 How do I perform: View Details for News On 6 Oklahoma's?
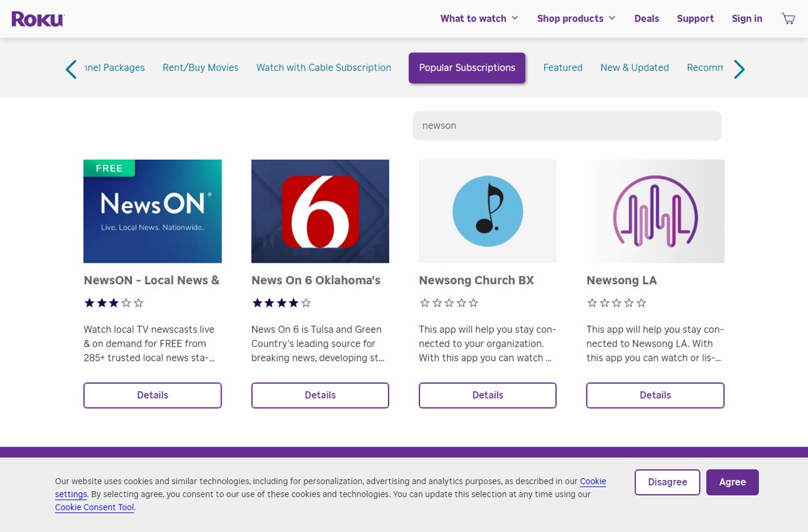point(320,395)
